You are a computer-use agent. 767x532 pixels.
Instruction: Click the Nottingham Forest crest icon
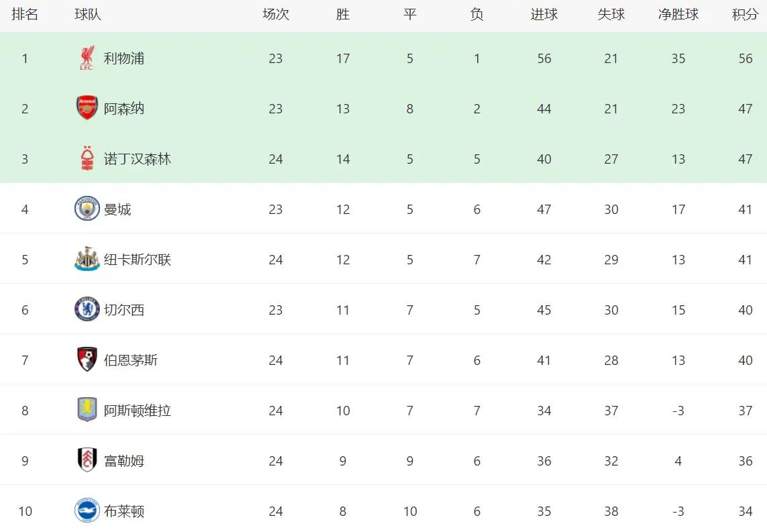pyautogui.click(x=87, y=159)
